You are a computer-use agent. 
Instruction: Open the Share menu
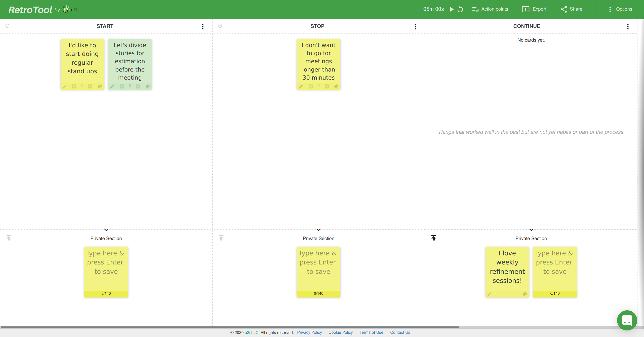click(x=571, y=9)
